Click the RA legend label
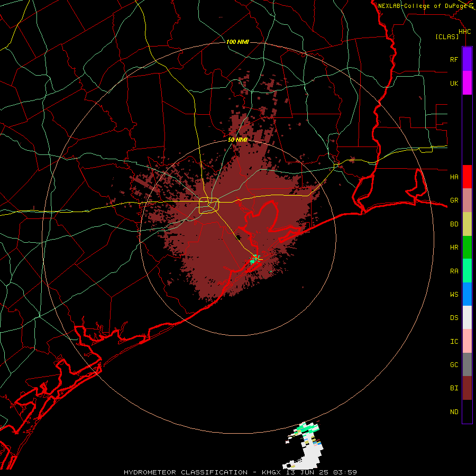 (454, 271)
